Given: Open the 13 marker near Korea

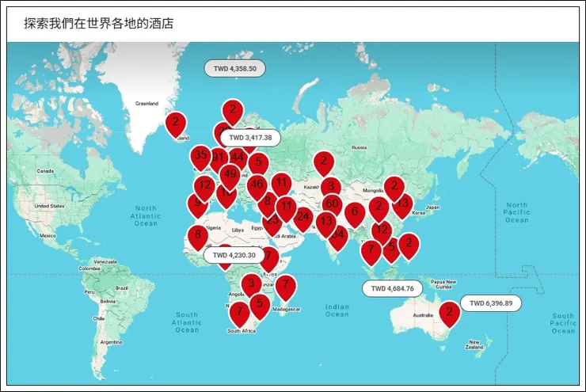Looking at the screenshot, I should pyautogui.click(x=402, y=206).
